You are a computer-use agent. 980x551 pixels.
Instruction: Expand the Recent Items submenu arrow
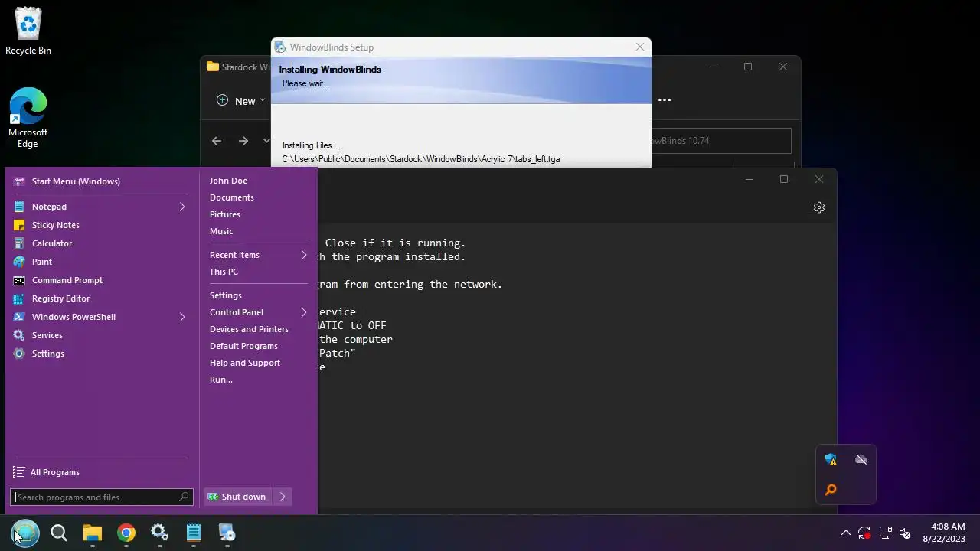point(304,255)
